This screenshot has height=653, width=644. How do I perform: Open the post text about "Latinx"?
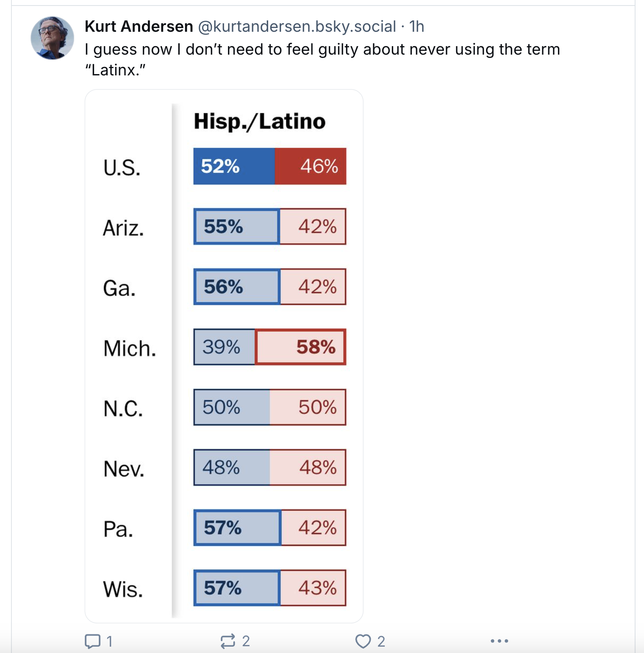coord(322,59)
